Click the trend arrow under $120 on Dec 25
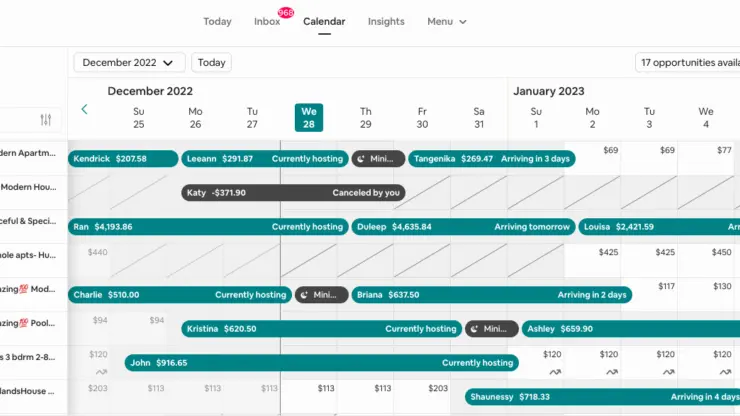The width and height of the screenshot is (740, 416). click(x=101, y=372)
